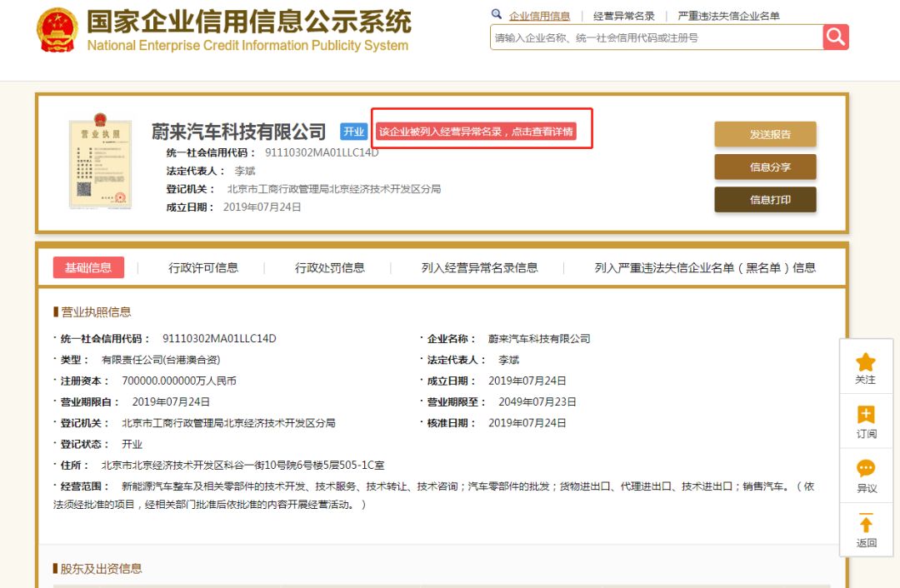Click the 营业期限至 date 2049年07月23日
The height and width of the screenshot is (588, 900).
537,402
